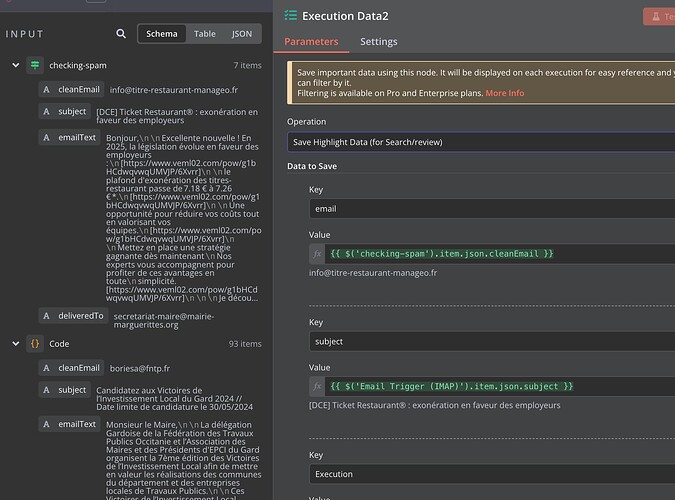Click type icon beside Code emailText
This screenshot has height=500, width=675.
click(x=46, y=424)
